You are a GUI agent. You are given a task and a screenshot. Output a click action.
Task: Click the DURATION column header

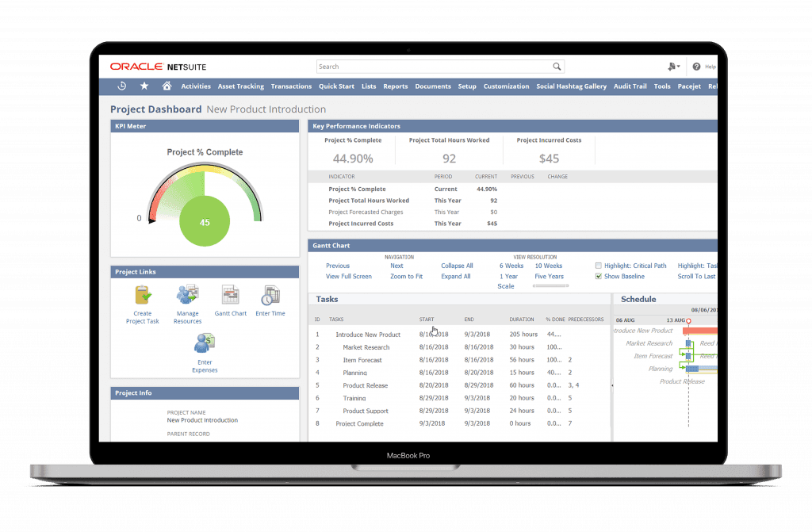pos(522,320)
